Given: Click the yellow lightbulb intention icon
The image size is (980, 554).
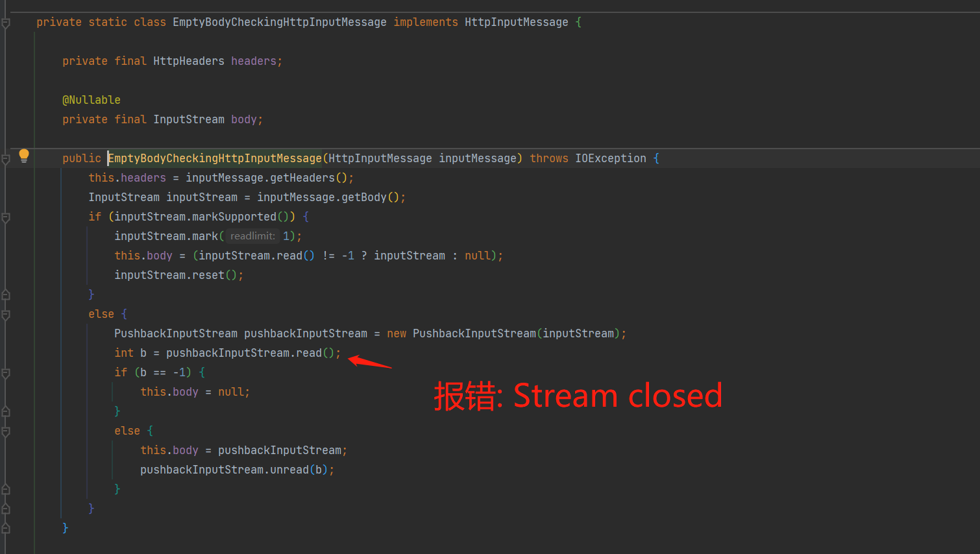Looking at the screenshot, I should pyautogui.click(x=24, y=156).
